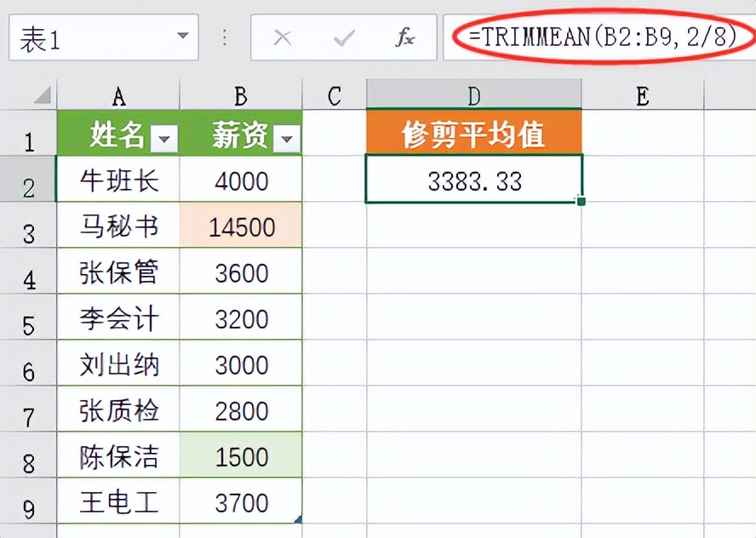Select cell D2 showing 3383.33

tap(473, 180)
